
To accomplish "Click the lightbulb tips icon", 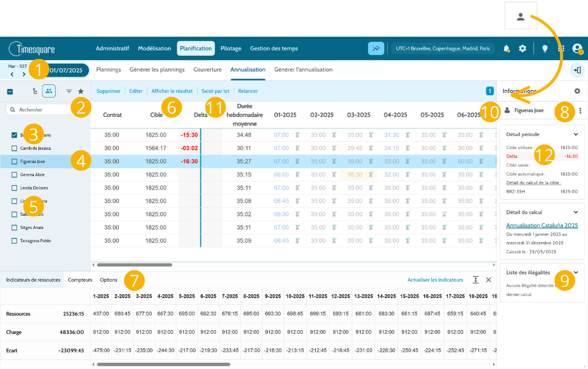I will tap(545, 49).
